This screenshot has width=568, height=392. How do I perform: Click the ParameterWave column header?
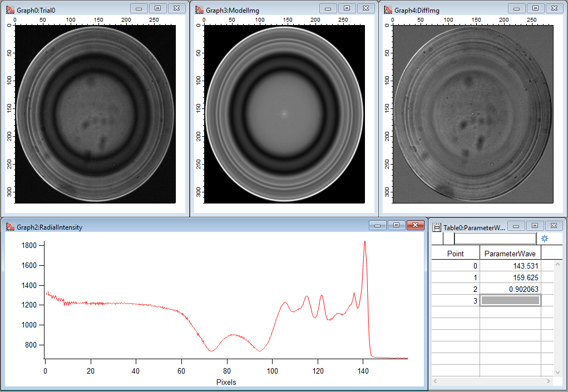[x=510, y=253]
